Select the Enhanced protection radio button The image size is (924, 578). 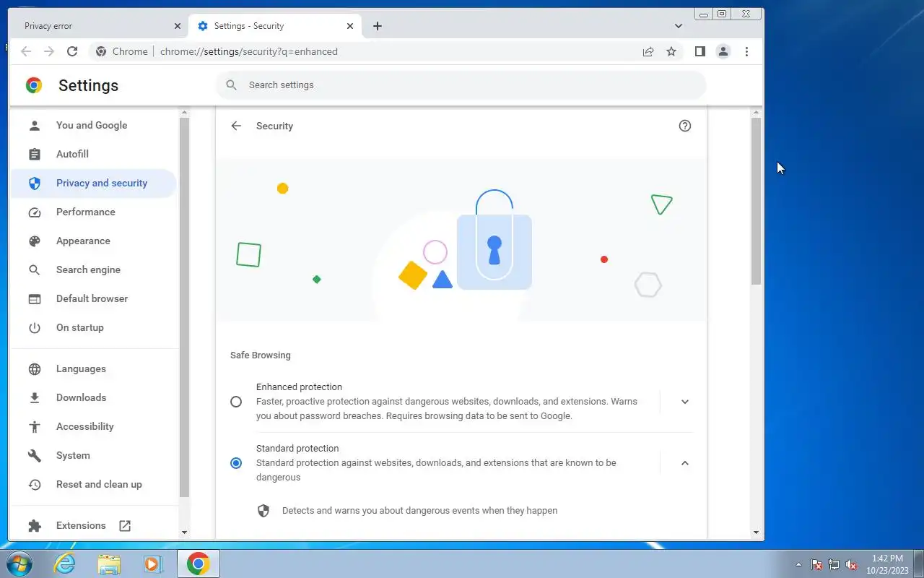pyautogui.click(x=236, y=402)
